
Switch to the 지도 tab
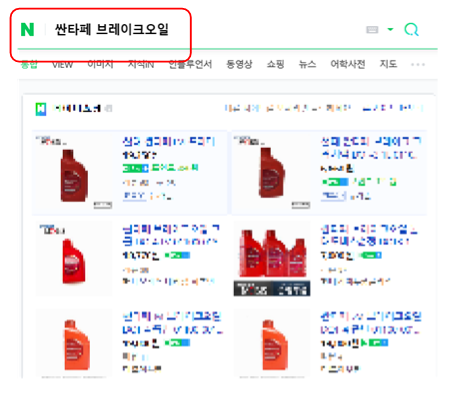click(x=388, y=64)
